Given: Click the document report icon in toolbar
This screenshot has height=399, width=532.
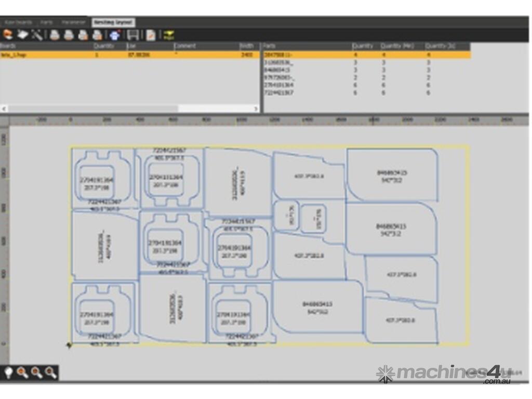Looking at the screenshot, I should 150,35.
